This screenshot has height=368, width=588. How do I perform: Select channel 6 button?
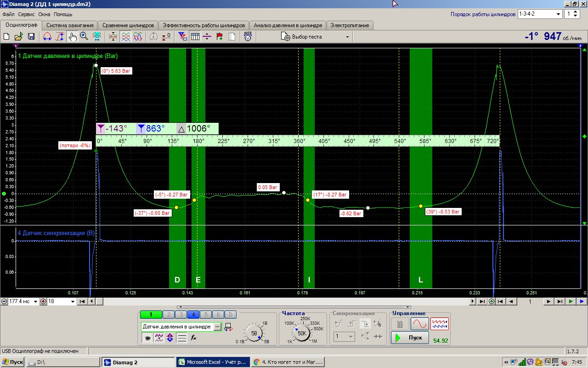(218, 315)
